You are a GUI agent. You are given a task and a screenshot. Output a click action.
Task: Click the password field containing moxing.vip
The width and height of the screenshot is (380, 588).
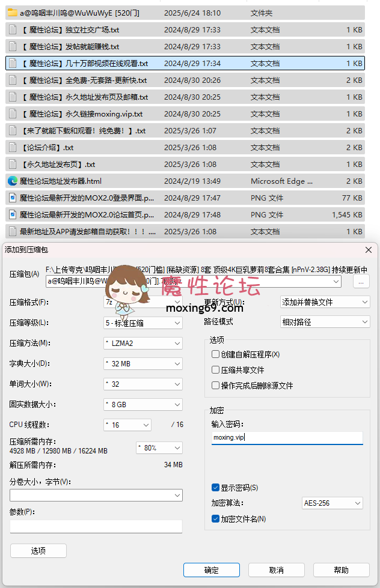click(287, 438)
